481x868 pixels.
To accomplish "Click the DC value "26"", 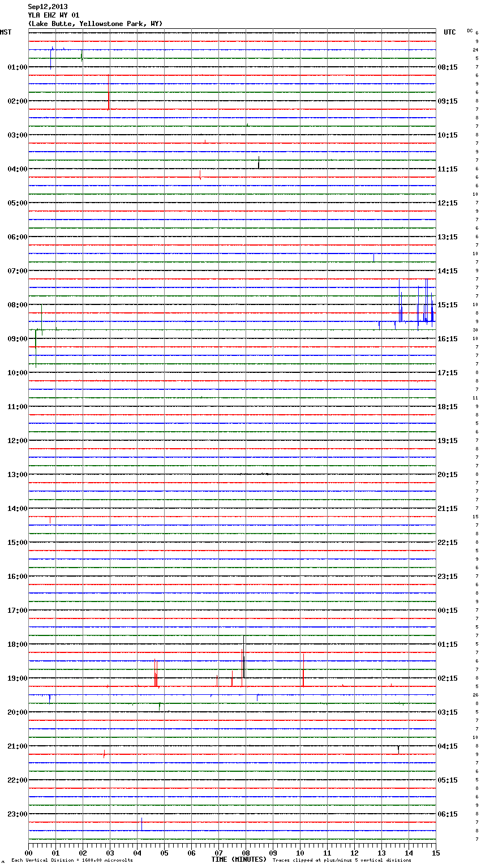I will (476, 695).
